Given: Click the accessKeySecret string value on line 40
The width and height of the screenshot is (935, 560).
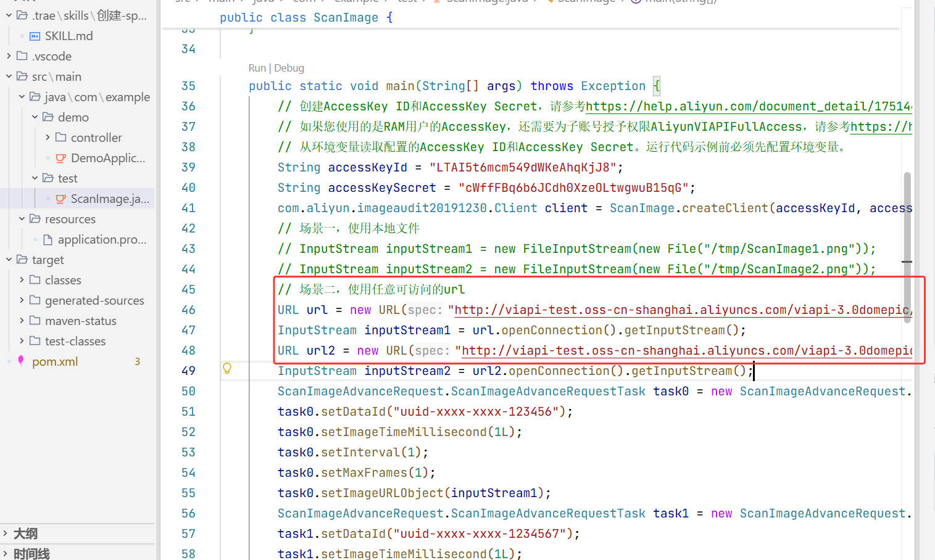Looking at the screenshot, I should tap(573, 187).
